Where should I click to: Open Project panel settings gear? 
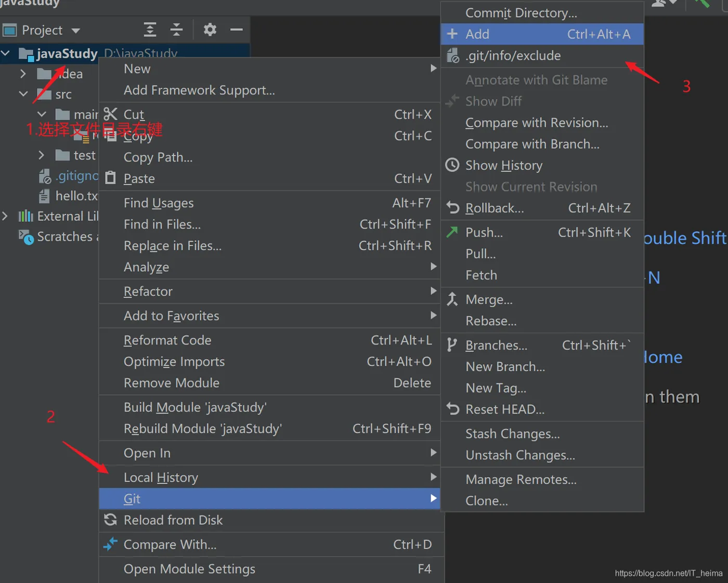tap(210, 30)
